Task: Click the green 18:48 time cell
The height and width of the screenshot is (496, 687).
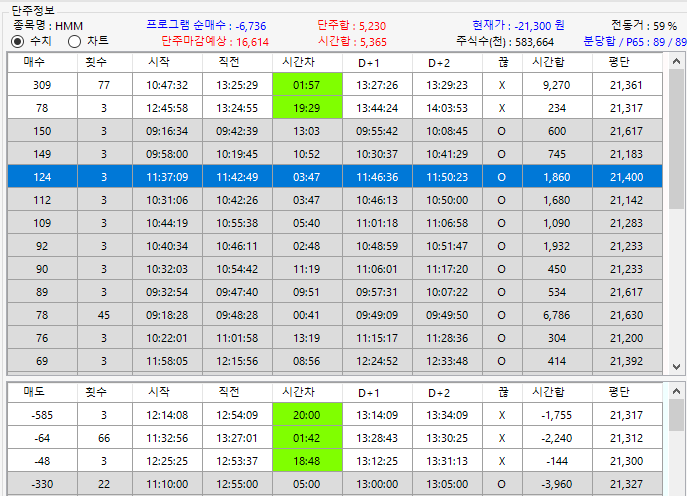Action: click(307, 461)
